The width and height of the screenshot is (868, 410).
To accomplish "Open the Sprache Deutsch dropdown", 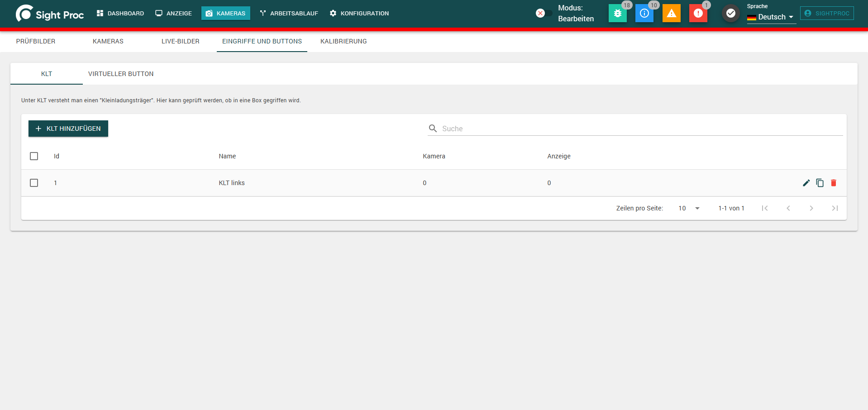I will pyautogui.click(x=771, y=17).
